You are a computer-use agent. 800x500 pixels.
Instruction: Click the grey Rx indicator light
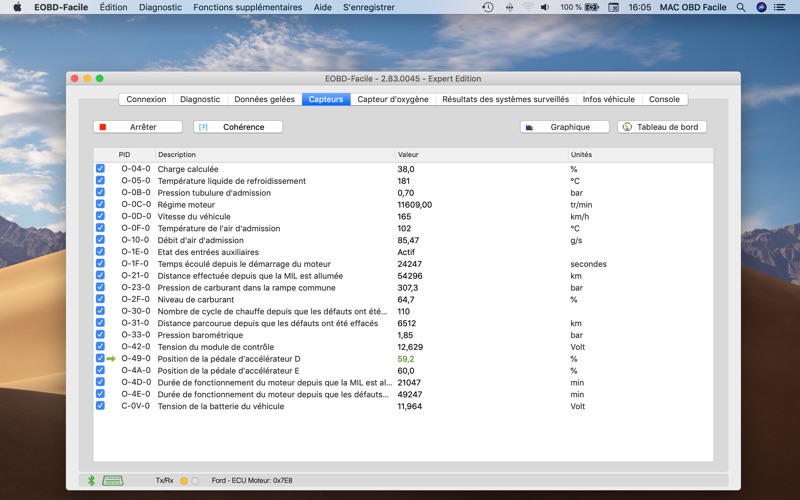[195, 481]
